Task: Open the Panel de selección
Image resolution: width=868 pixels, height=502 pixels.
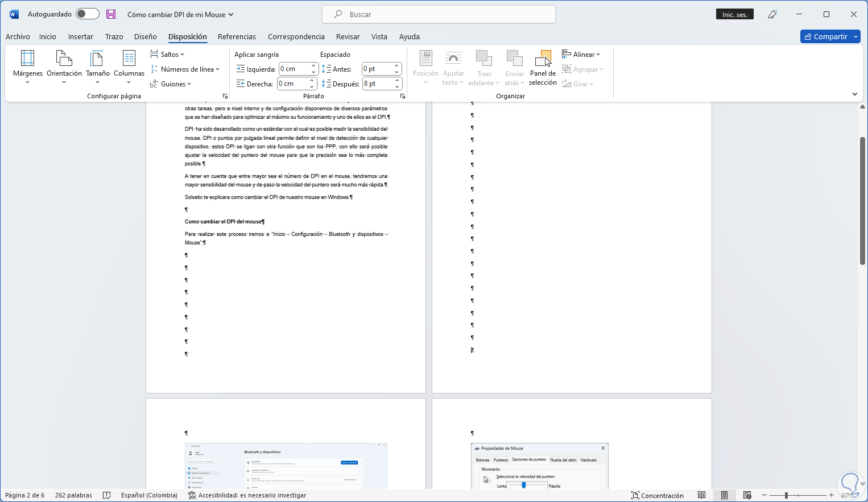Action: pyautogui.click(x=543, y=68)
